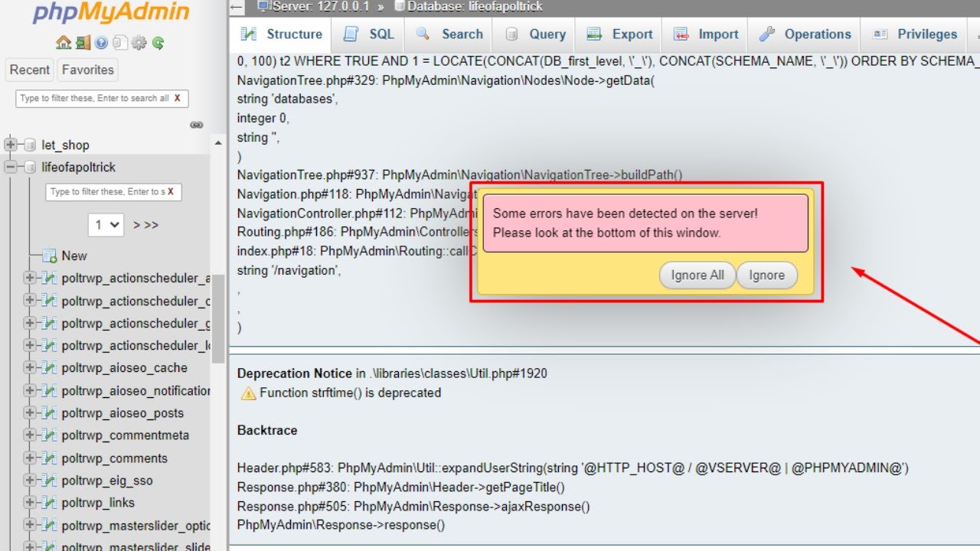Viewport: 980px width, 551px height.
Task: Open the Home icon in navigation panel
Action: click(64, 43)
